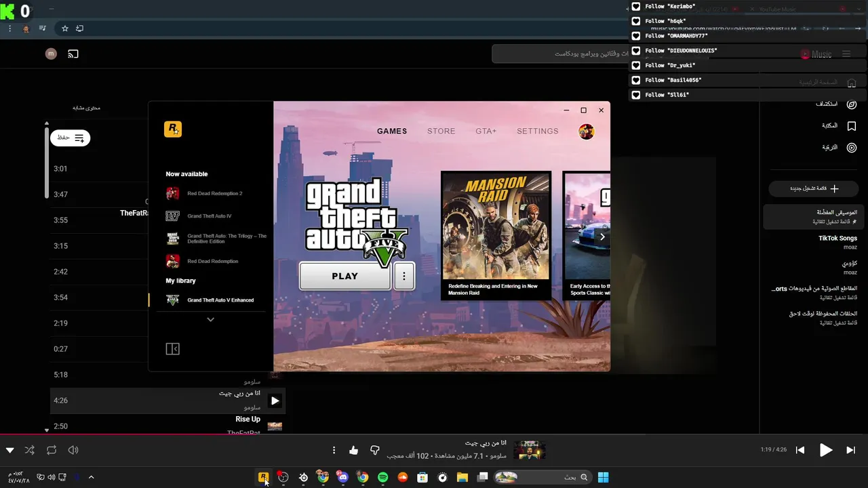868x488 pixels.
Task: Click the save-queue button with playlist-add icon
Action: point(71,138)
